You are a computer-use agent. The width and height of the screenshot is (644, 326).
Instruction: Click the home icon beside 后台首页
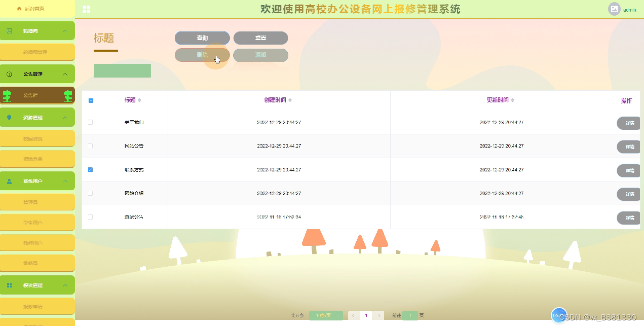(19, 9)
